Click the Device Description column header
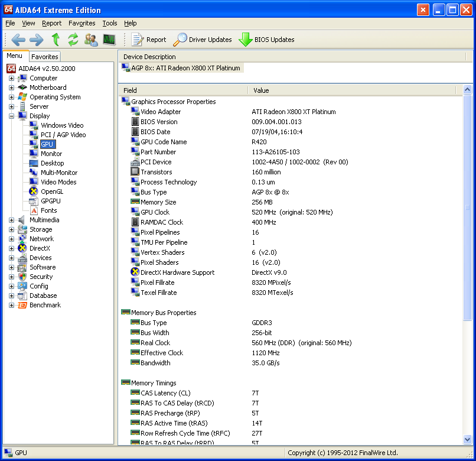The image size is (476, 461). 292,57
